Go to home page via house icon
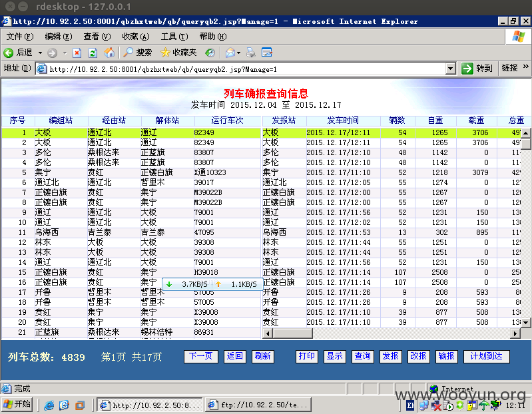This screenshot has height=414, width=532. click(109, 53)
